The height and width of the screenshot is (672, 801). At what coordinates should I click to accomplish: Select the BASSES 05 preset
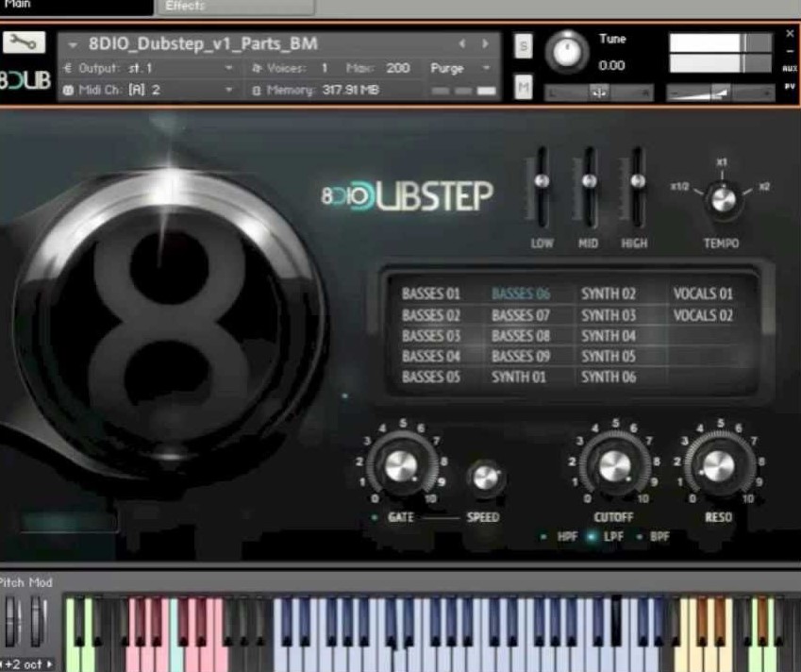point(431,378)
